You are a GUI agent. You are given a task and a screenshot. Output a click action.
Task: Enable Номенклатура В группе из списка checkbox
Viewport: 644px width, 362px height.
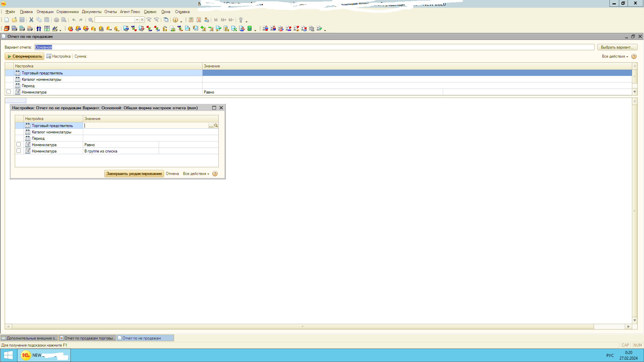(19, 151)
